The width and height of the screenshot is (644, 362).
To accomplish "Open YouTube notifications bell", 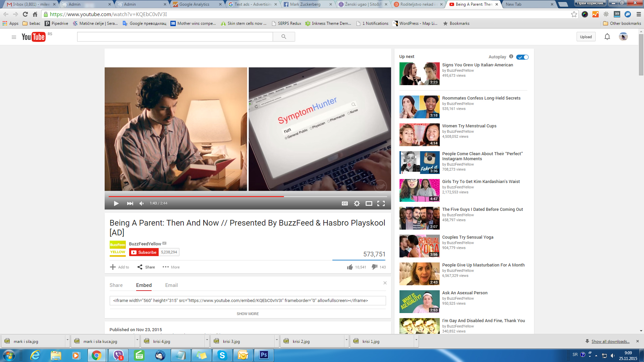I will (x=607, y=37).
